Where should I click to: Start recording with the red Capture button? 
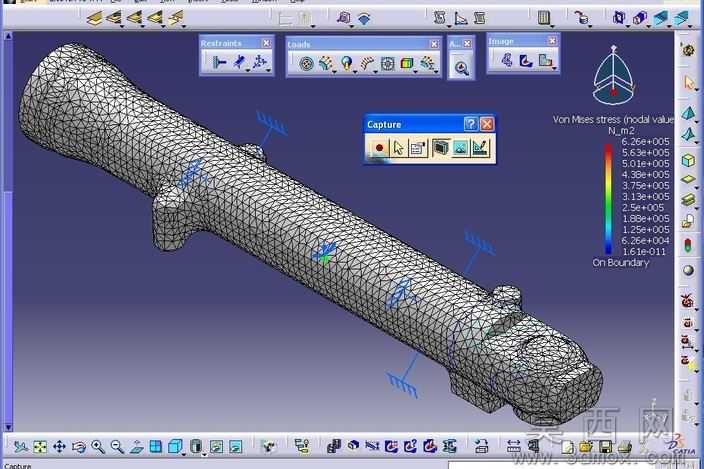[379, 148]
